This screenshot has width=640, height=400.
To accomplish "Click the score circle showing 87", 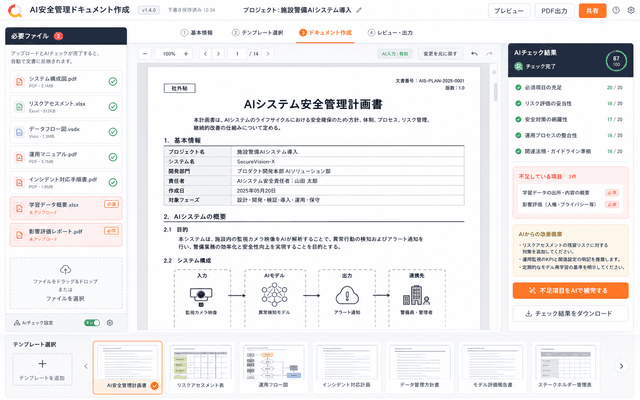I will point(616,61).
